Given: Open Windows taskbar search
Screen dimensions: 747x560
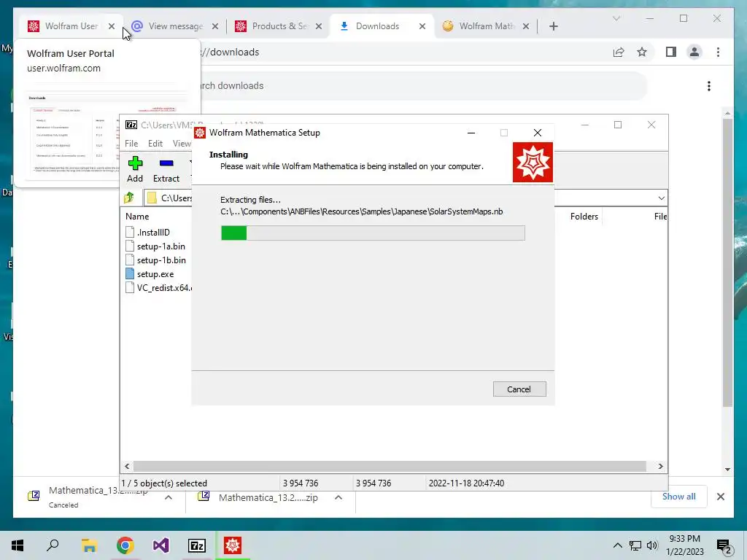Looking at the screenshot, I should point(53,545).
